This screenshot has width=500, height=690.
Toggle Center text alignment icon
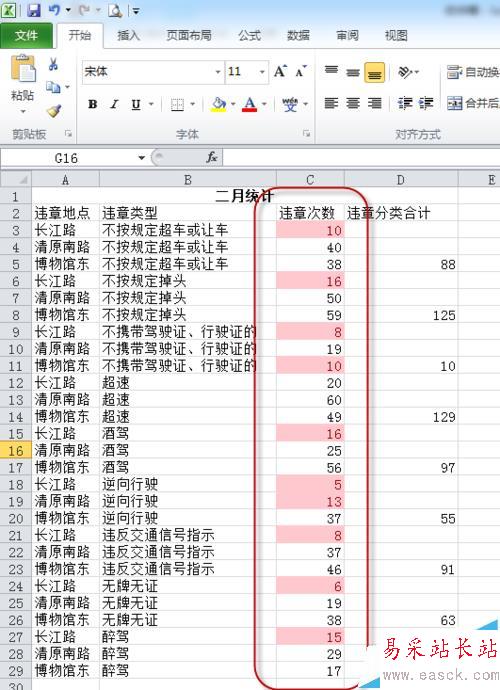[x=353, y=103]
